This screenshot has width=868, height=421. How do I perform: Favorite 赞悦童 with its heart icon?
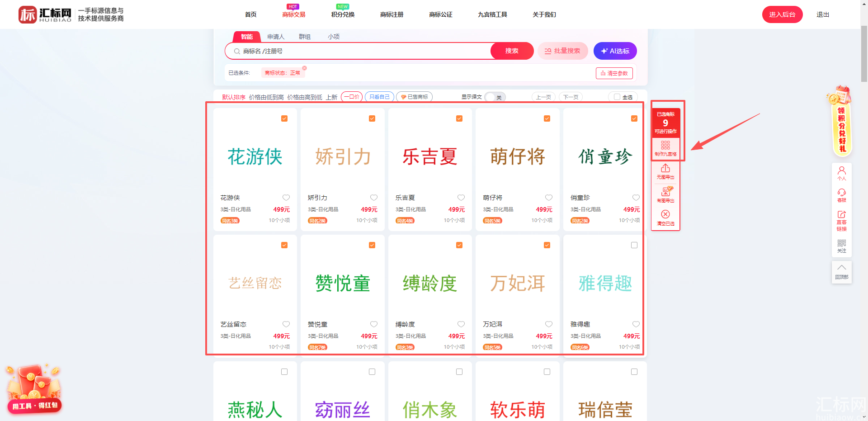tap(374, 324)
